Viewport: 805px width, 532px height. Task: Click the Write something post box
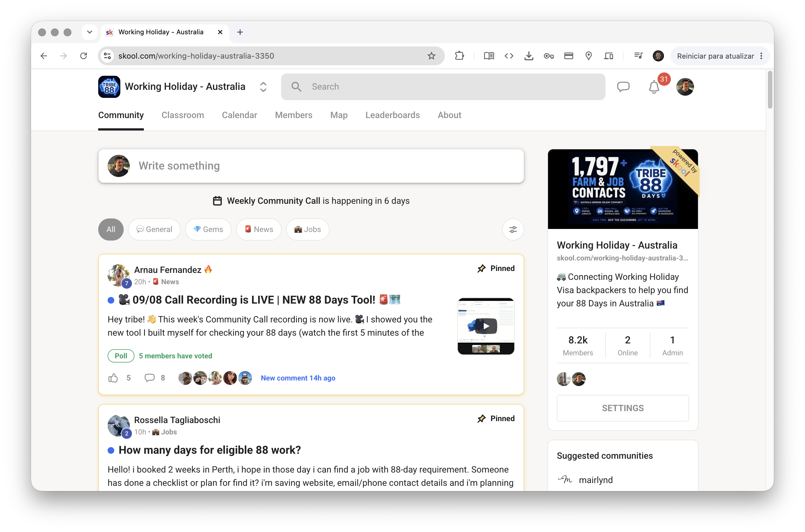click(311, 166)
